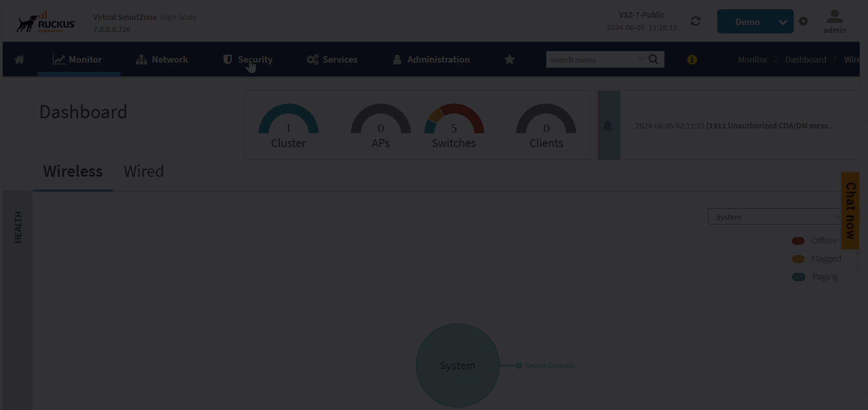Click the System circle node
Screen dimensions: 868x410
pos(458,365)
